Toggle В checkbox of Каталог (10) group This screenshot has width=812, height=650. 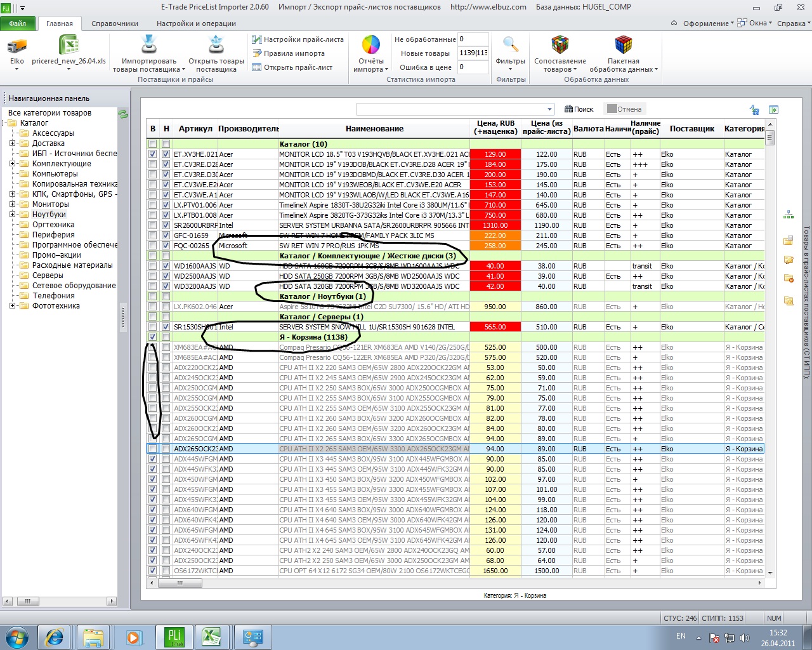152,144
